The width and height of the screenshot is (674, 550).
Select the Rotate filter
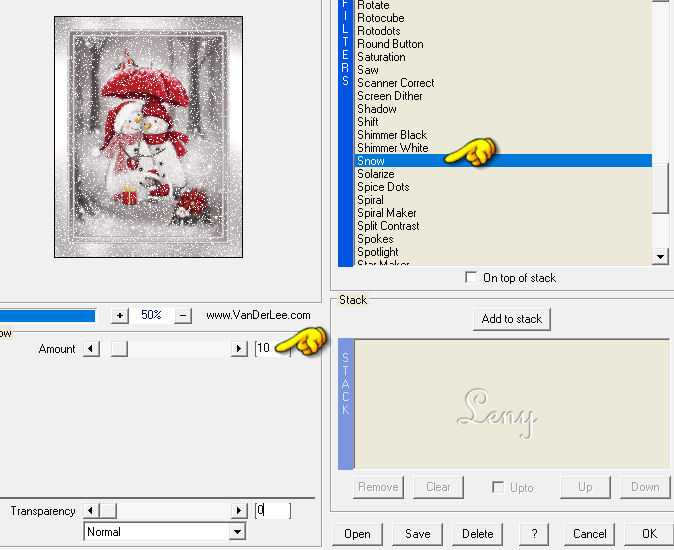503,5
